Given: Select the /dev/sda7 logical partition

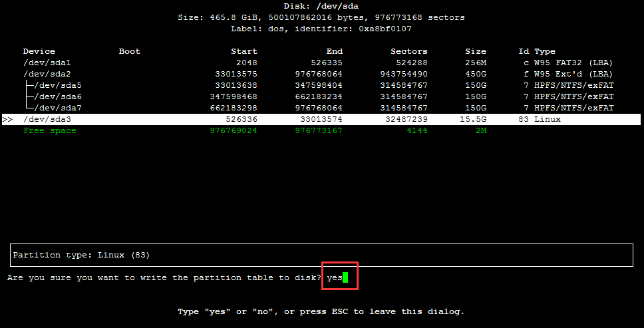Looking at the screenshot, I should tap(57, 108).
